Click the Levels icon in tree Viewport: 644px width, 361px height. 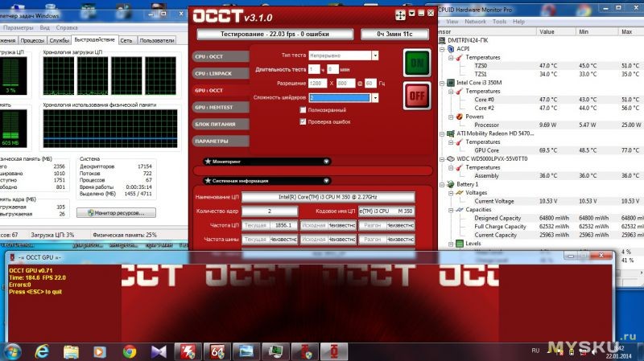click(460, 244)
